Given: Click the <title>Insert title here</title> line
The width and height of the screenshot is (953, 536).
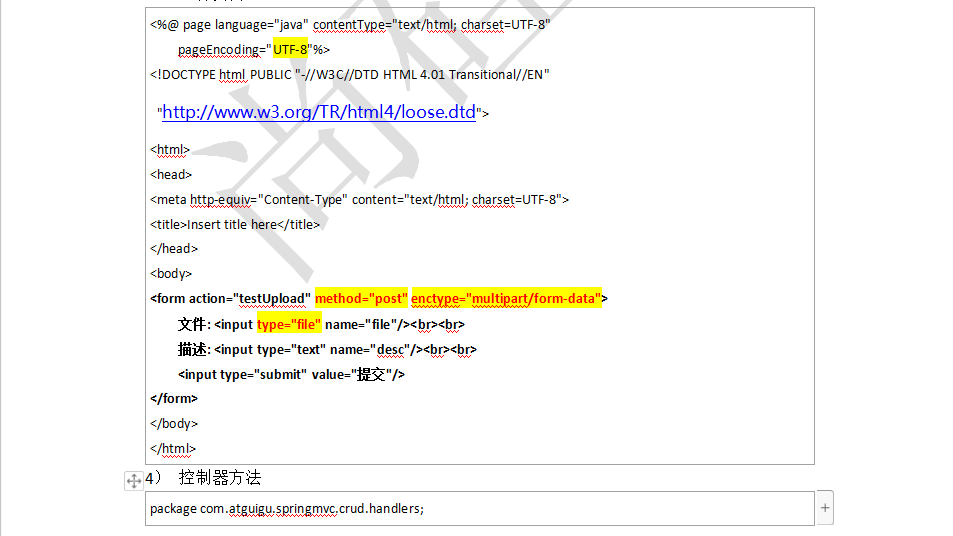Looking at the screenshot, I should [x=235, y=224].
